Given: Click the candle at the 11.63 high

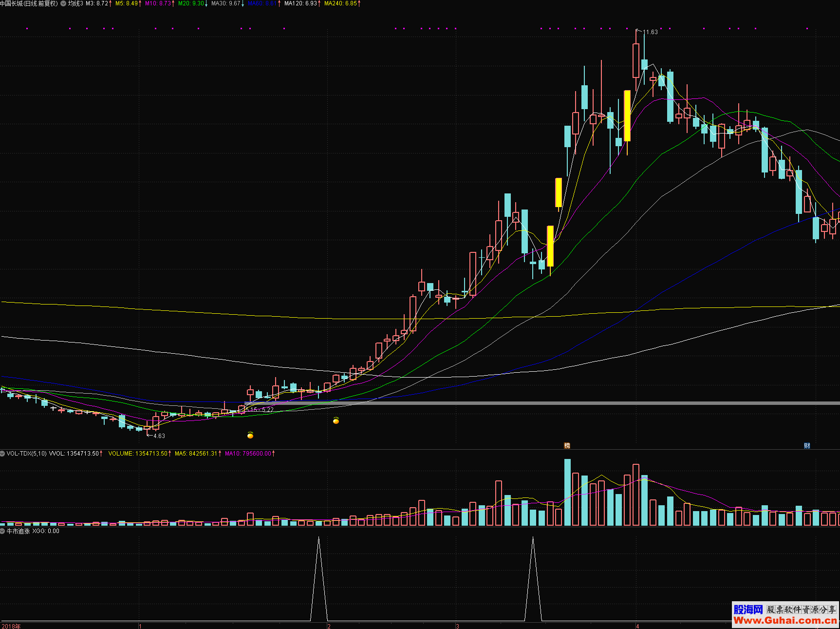Looking at the screenshot, I should coord(636,61).
